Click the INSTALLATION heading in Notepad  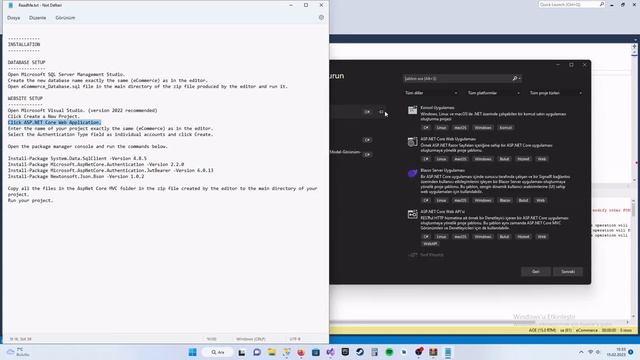tap(24, 44)
